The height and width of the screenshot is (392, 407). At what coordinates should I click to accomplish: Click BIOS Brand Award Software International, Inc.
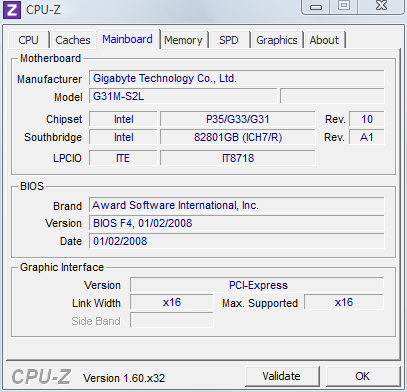point(237,205)
